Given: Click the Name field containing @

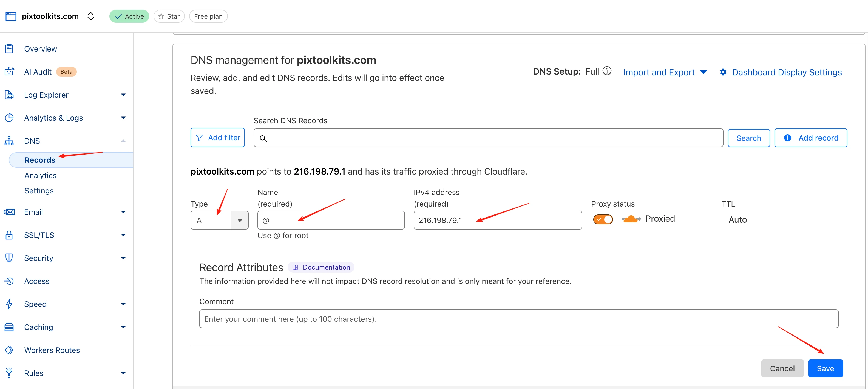Looking at the screenshot, I should click(331, 220).
